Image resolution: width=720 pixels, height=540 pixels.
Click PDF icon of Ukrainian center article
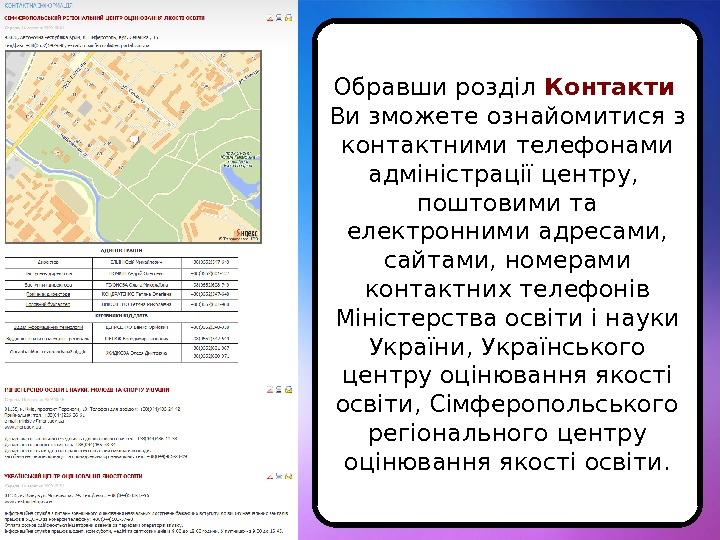point(270,476)
